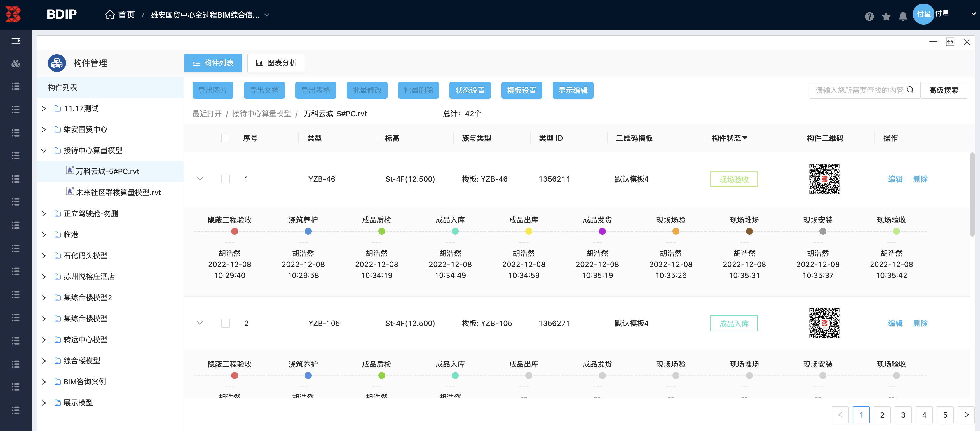Click the search magnifier icon

910,90
